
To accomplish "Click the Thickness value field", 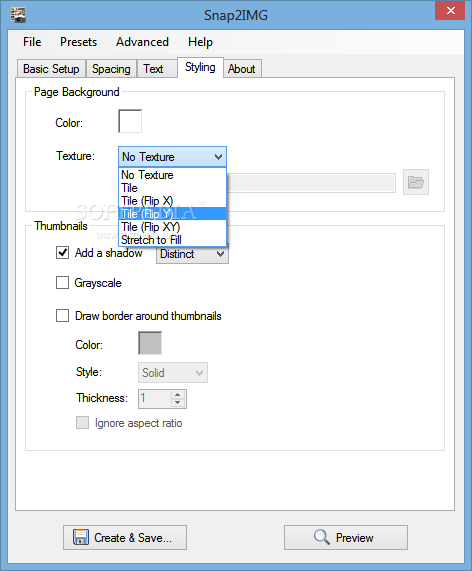I will (x=155, y=398).
